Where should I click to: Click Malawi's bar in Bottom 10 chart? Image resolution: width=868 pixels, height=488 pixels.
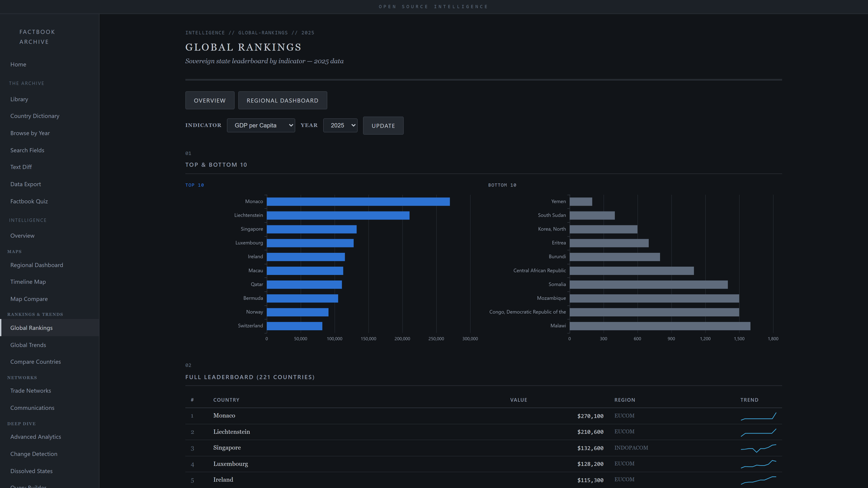[x=660, y=326]
